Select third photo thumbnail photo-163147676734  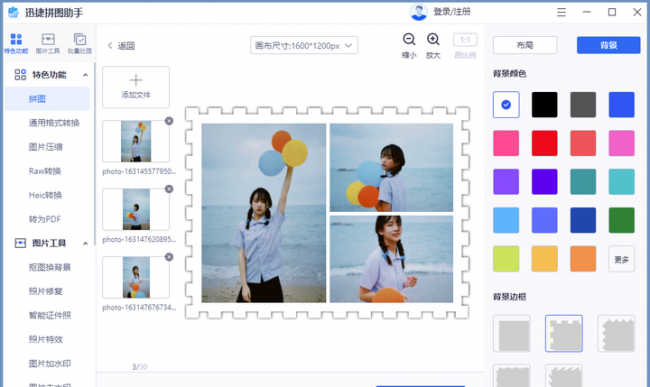pos(136,277)
